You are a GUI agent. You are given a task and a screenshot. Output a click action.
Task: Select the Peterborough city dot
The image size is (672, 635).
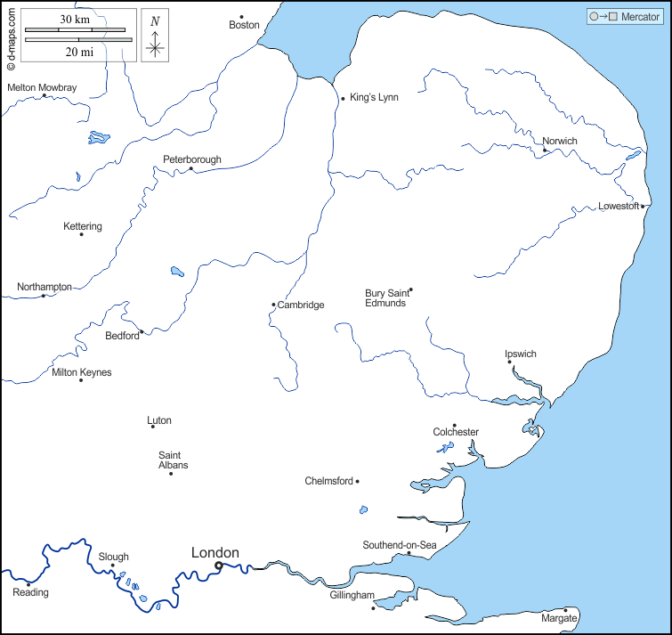[x=190, y=168]
